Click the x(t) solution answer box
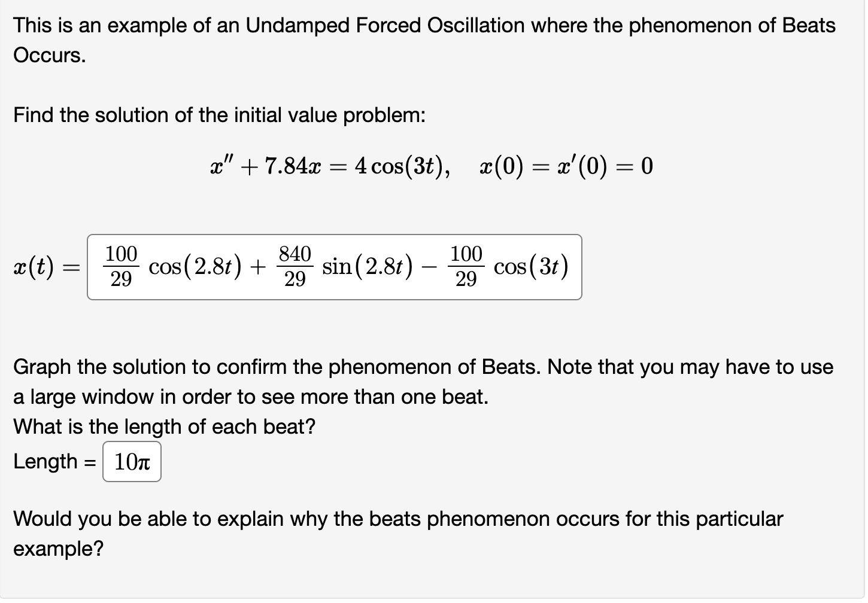The height and width of the screenshot is (603, 868). point(335,267)
